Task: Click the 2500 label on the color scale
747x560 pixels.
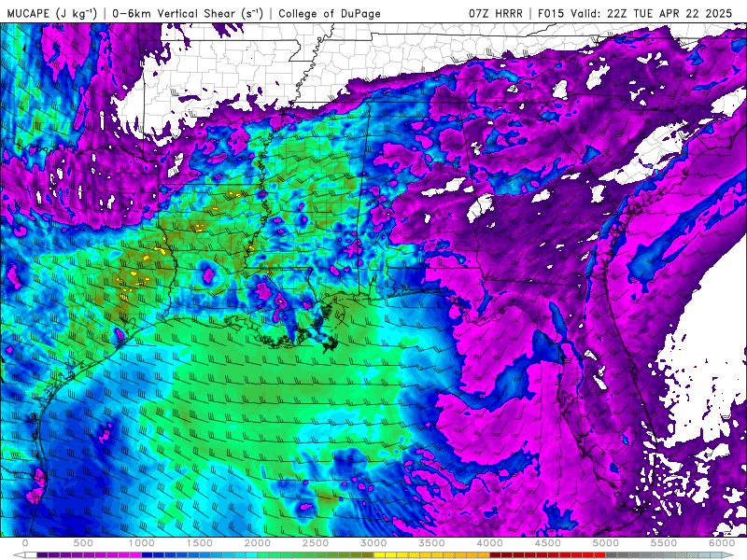Action: coord(316,543)
